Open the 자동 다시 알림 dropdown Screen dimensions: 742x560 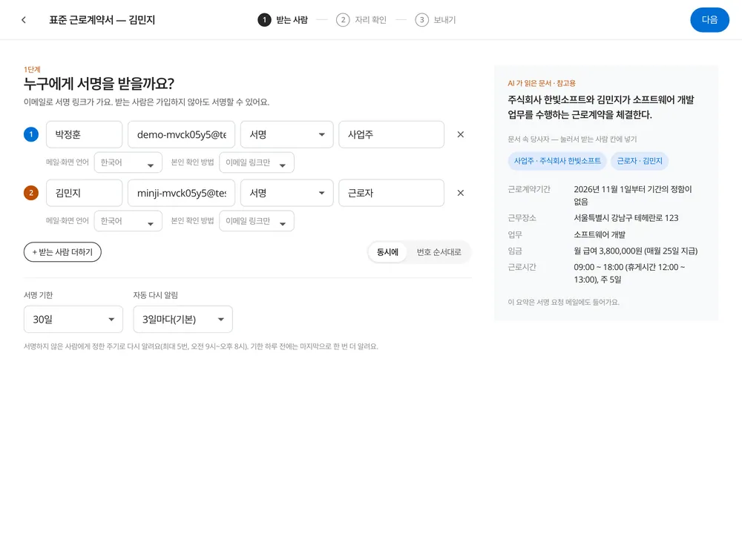pyautogui.click(x=183, y=319)
